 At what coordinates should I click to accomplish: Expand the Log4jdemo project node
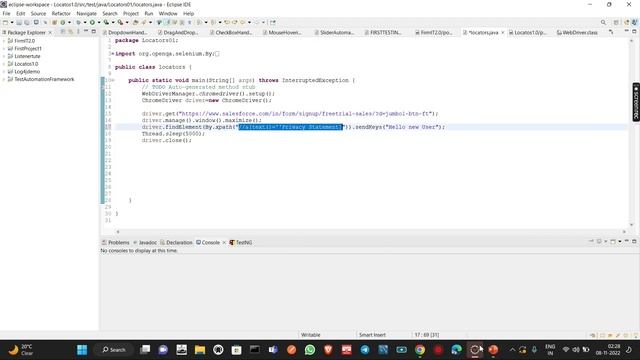pyautogui.click(x=4, y=72)
